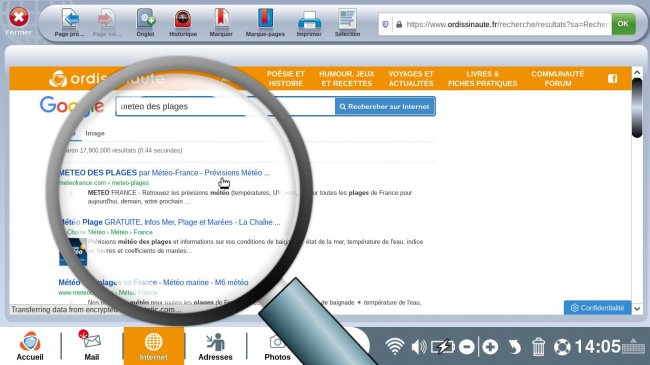
Task: Open Mail in bottom bar
Action: click(x=91, y=346)
